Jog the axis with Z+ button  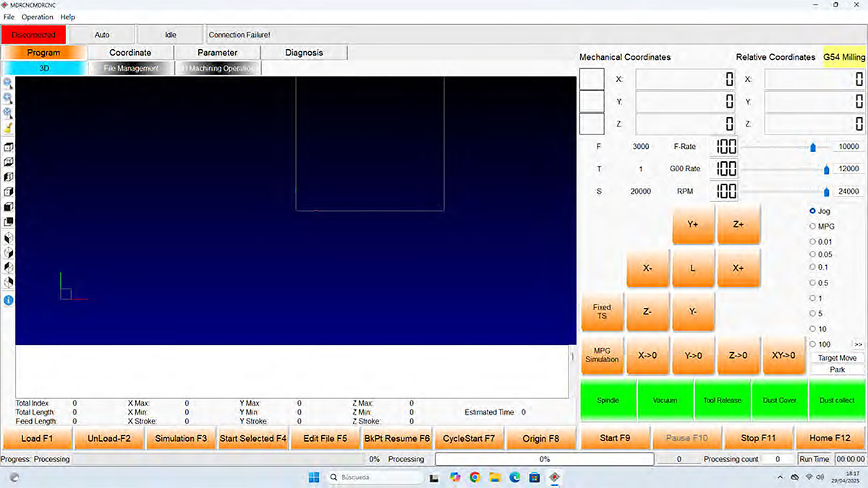point(739,224)
